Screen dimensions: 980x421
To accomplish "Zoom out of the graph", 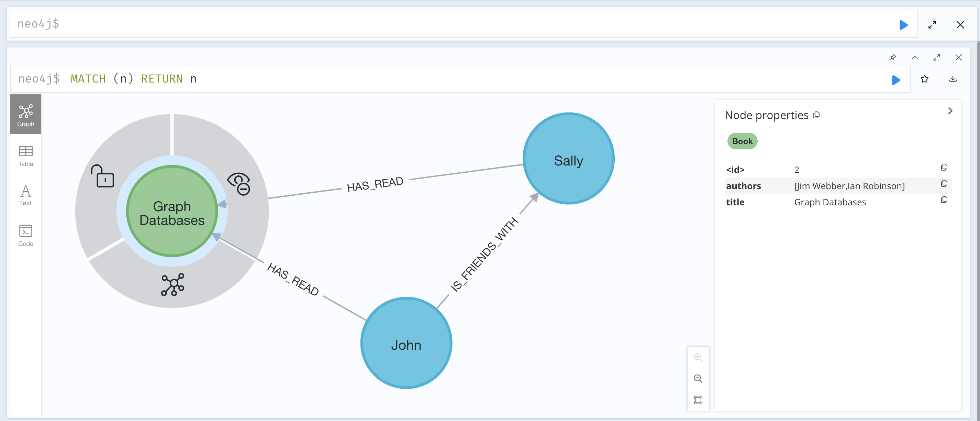I will click(x=698, y=378).
